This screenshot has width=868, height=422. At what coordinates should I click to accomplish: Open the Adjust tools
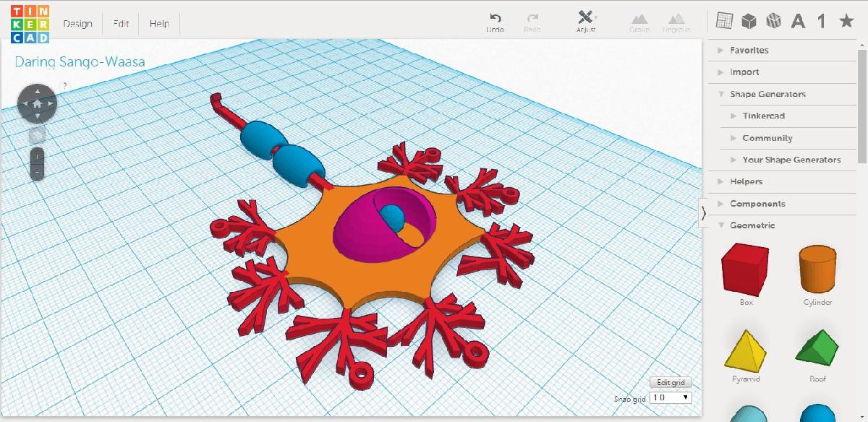(586, 22)
